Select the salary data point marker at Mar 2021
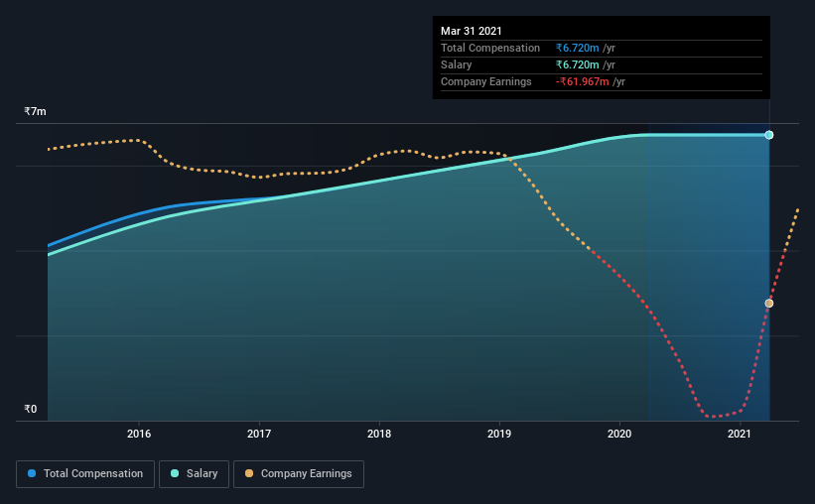Viewport: 815px width, 504px height. click(768, 135)
